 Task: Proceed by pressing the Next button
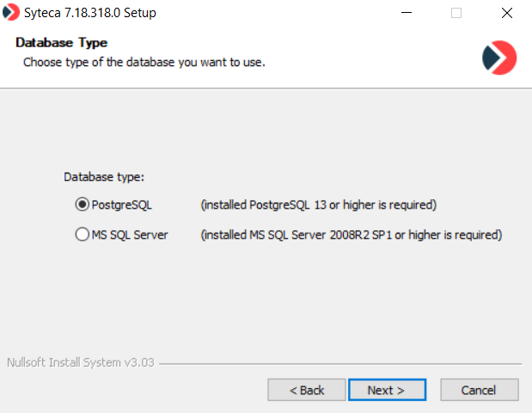(x=386, y=390)
